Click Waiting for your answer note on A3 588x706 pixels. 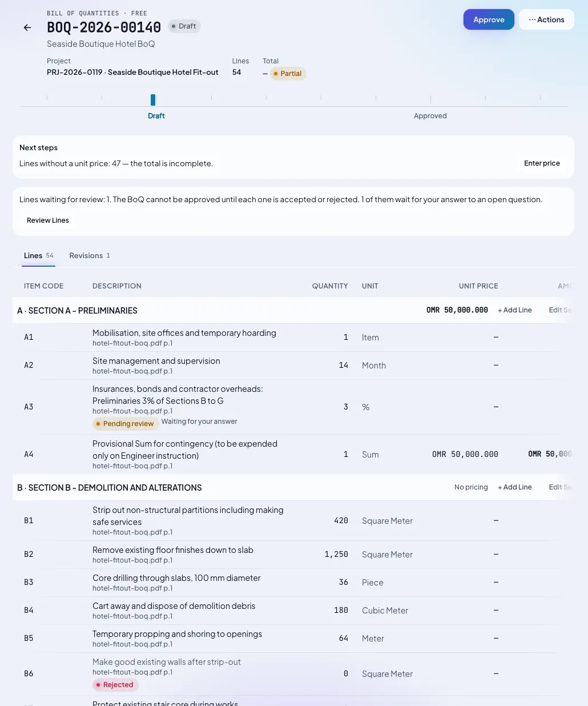pyautogui.click(x=199, y=422)
